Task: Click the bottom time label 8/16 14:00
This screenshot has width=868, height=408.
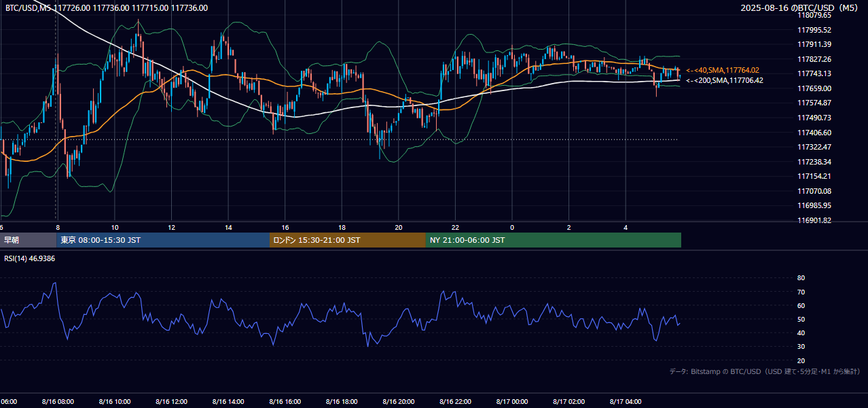Action: tap(228, 402)
